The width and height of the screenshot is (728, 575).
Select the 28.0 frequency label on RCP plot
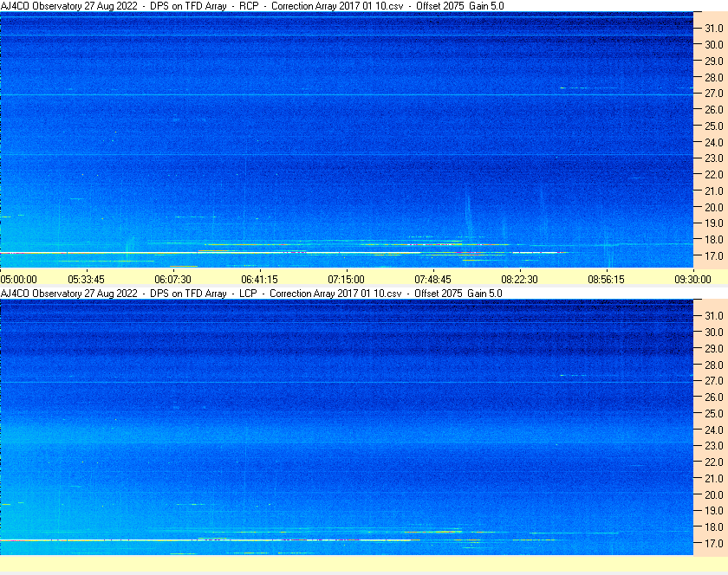(714, 77)
